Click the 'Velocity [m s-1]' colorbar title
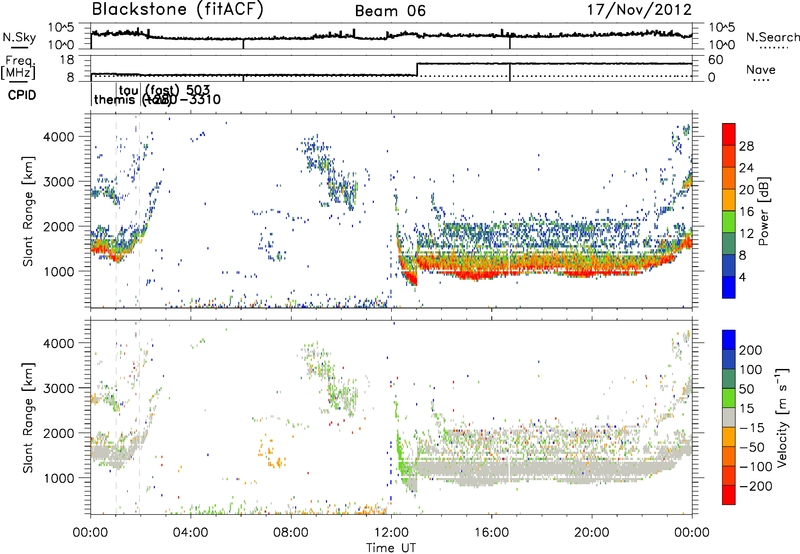The image size is (800, 554). tap(782, 417)
